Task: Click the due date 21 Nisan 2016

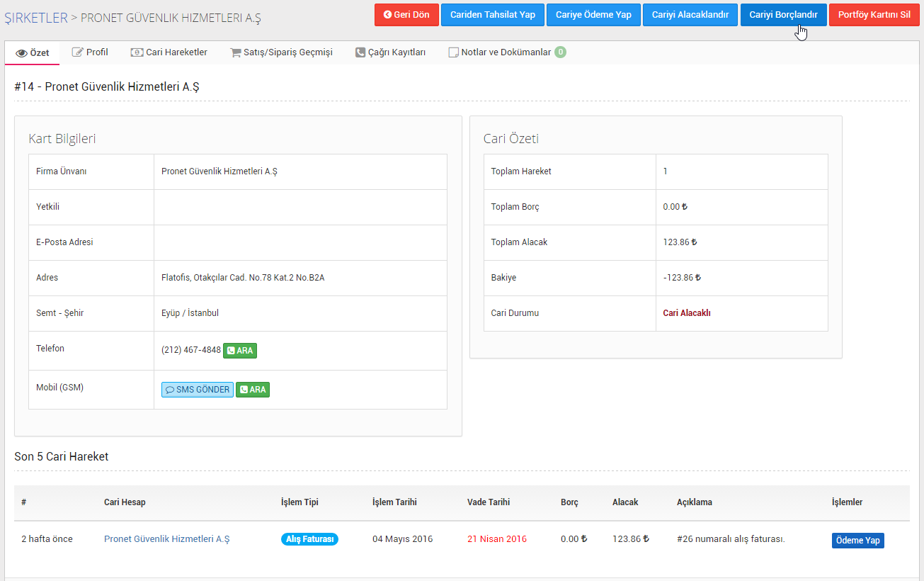Action: tap(497, 539)
